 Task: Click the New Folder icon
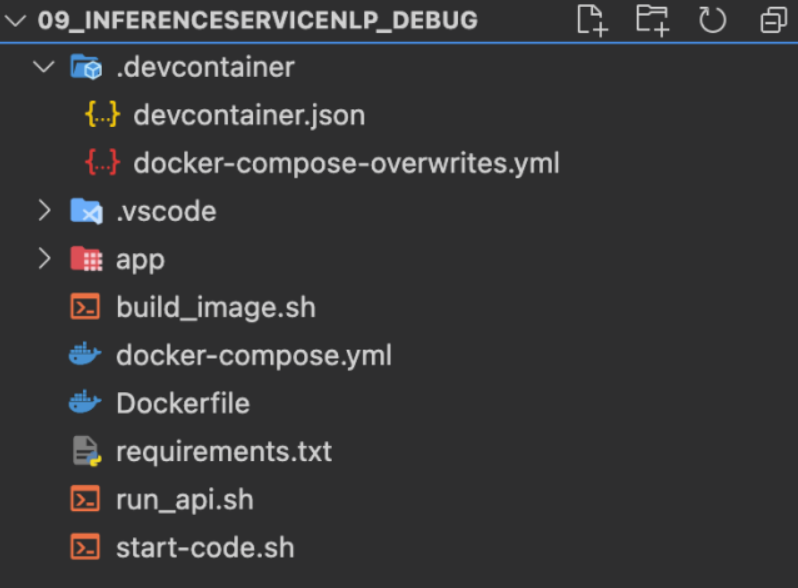click(x=652, y=20)
